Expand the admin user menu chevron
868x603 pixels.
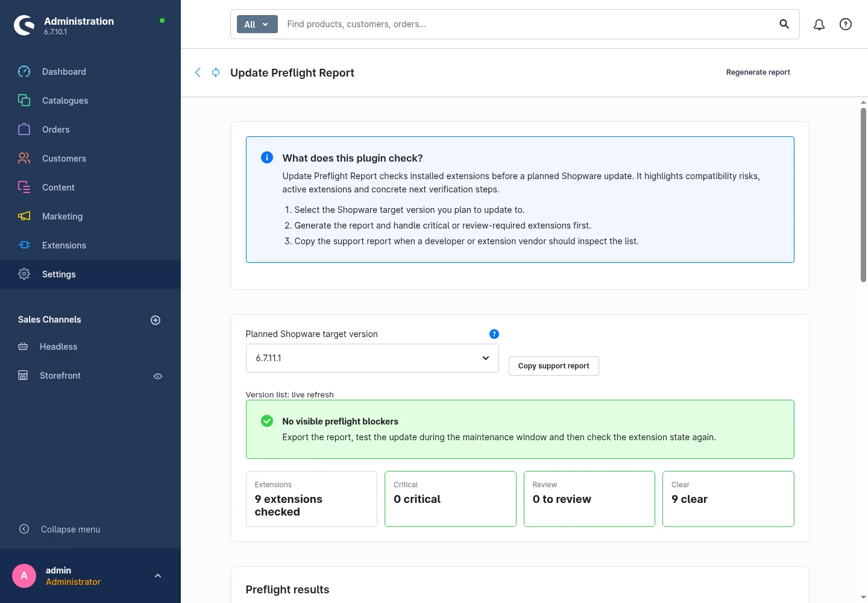pos(158,576)
